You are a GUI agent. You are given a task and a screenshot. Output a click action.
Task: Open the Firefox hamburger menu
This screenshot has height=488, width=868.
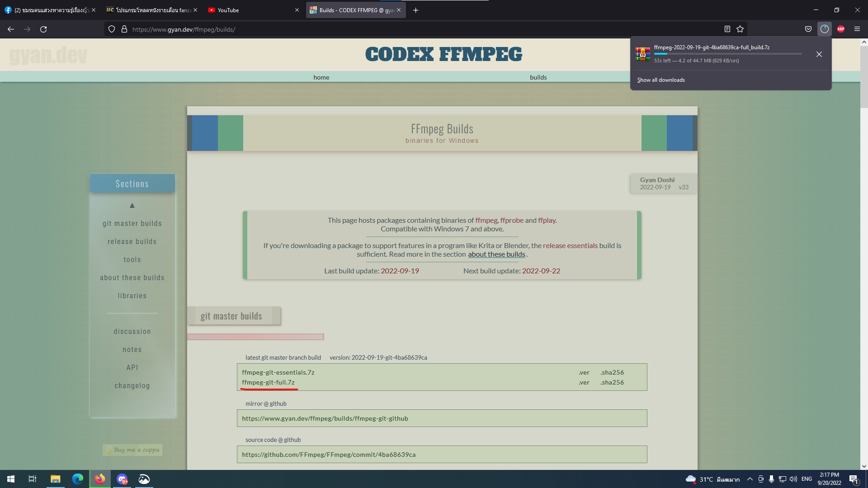857,29
